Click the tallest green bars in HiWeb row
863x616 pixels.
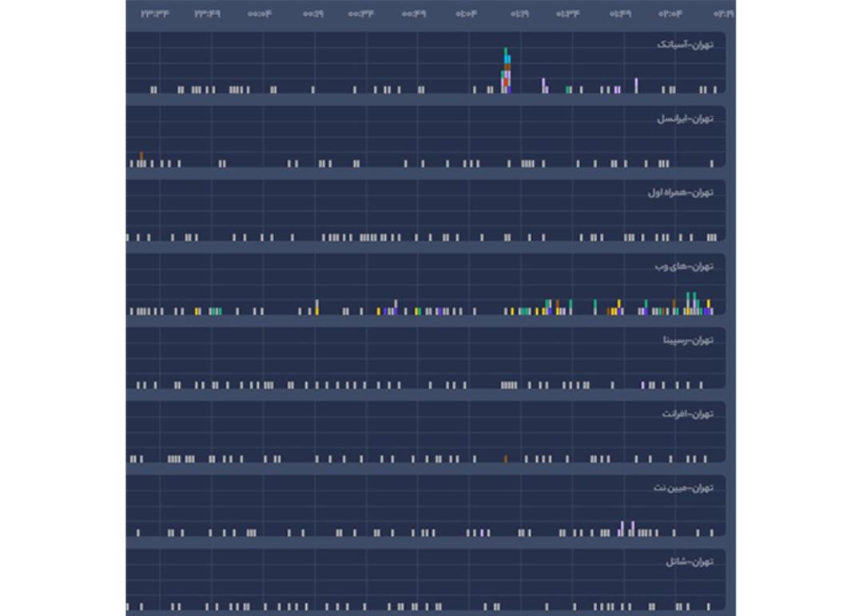(x=691, y=303)
